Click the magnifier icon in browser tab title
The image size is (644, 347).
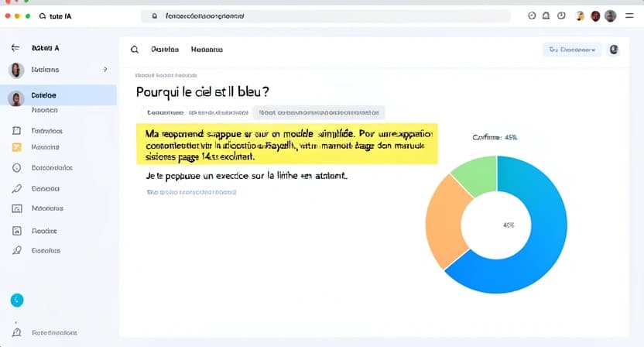coord(43,16)
